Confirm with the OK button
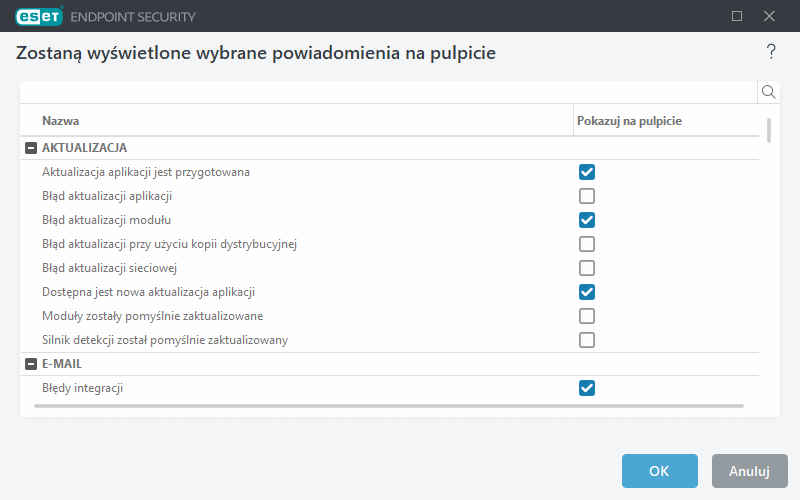 [x=659, y=471]
